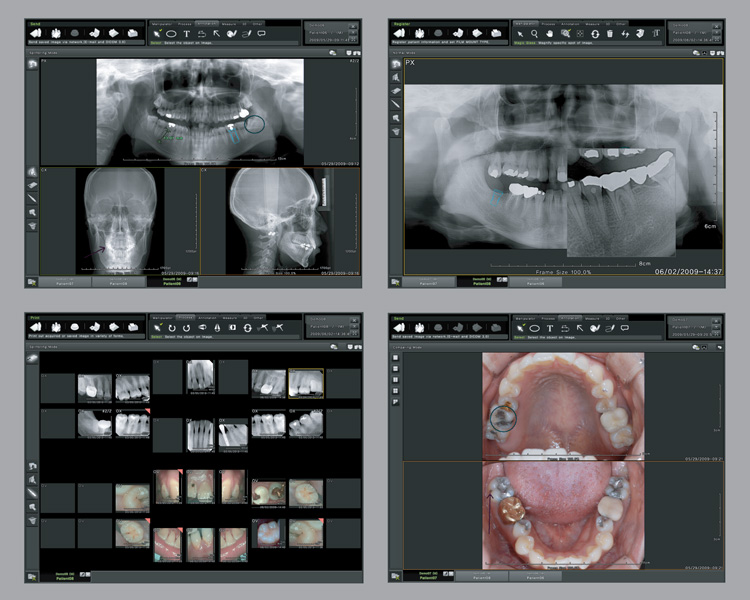Select the panoramic X-ray image in top-left window
This screenshot has height=600, width=750.
point(200,112)
